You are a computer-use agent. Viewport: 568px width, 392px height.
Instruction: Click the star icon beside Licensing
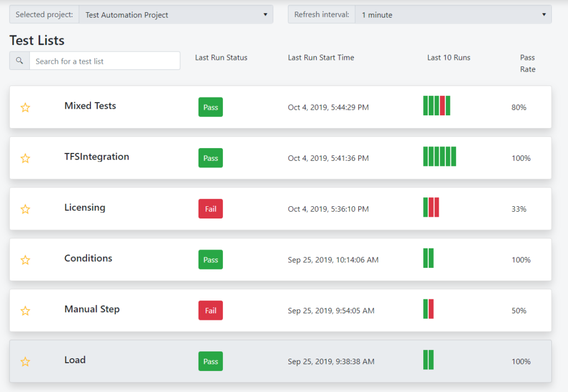[x=26, y=209]
